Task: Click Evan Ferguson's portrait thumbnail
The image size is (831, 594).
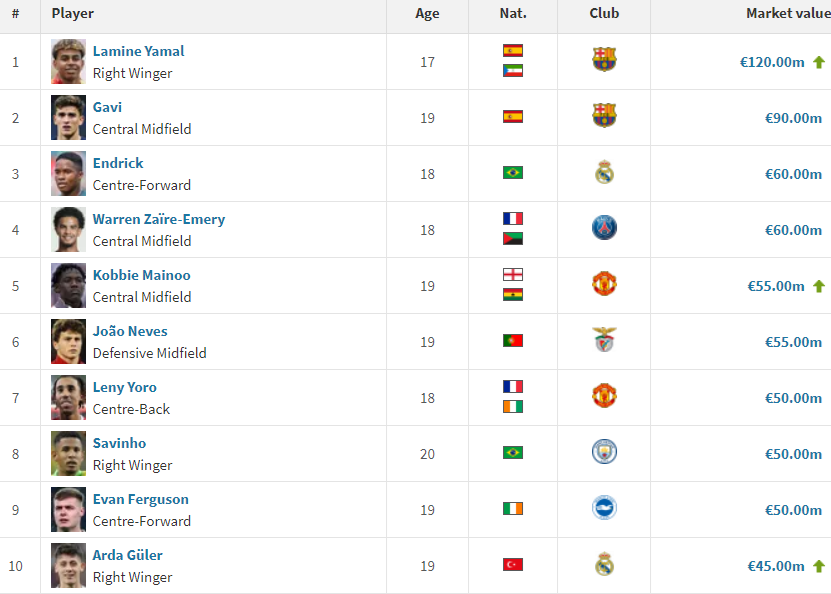Action: 69,509
